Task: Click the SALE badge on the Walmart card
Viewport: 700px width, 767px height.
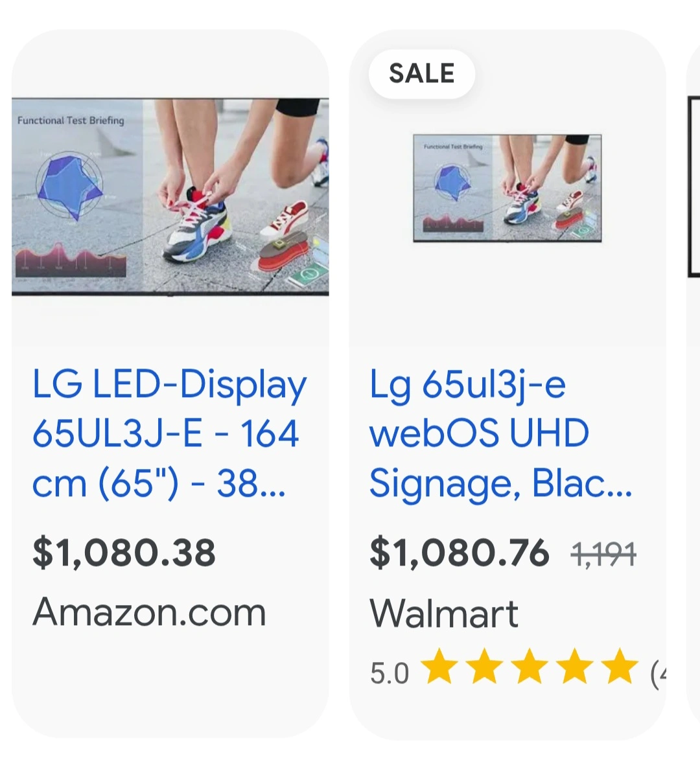Action: 421,74
